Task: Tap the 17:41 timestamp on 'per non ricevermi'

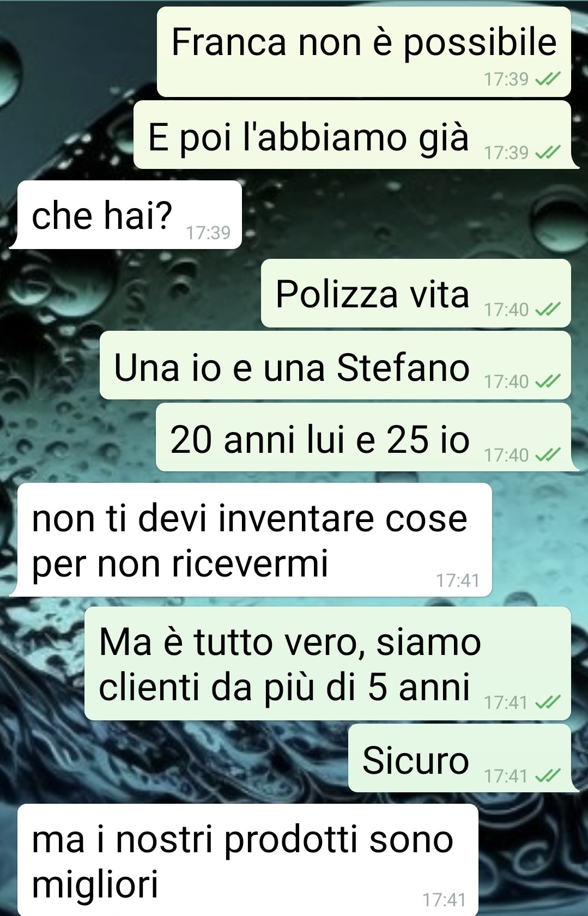Action: click(x=458, y=581)
